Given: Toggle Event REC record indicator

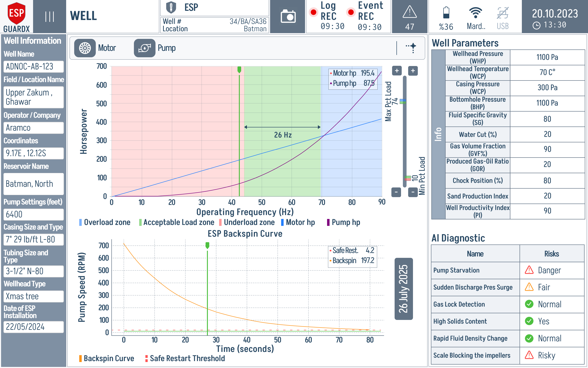Looking at the screenshot, I should 351,12.
